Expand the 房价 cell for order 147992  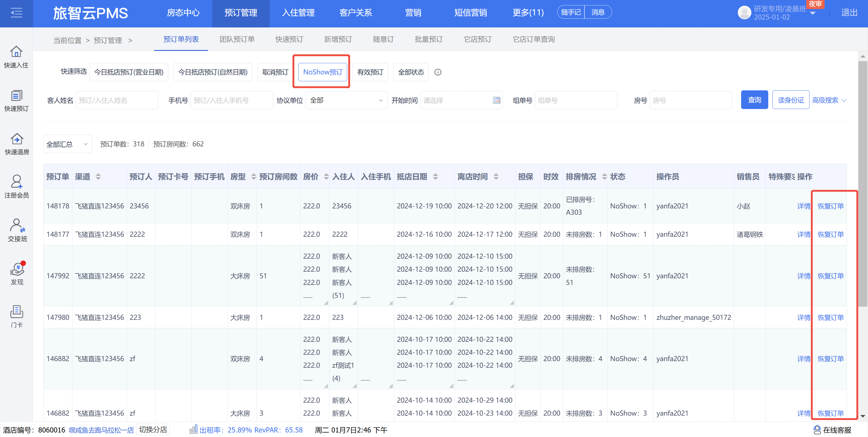coord(326,303)
